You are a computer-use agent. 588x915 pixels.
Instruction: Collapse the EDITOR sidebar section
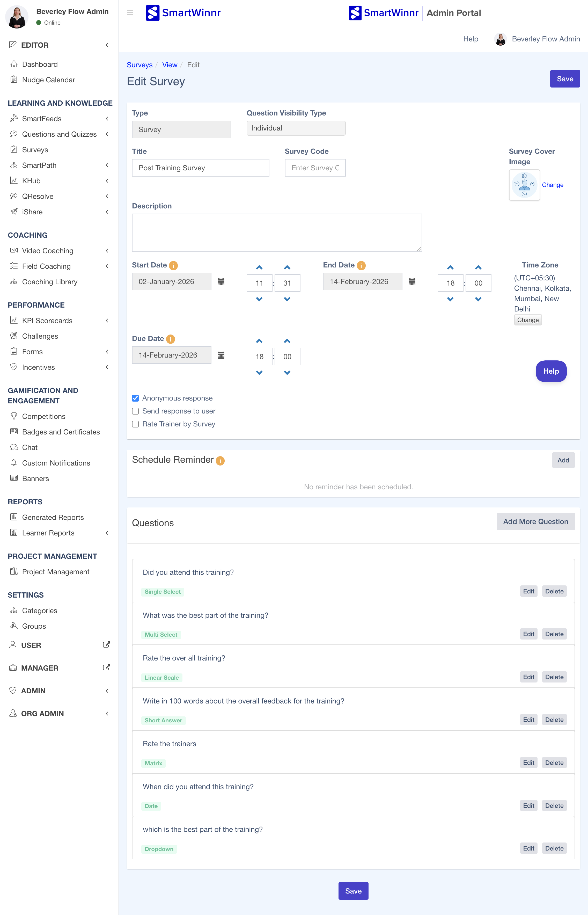tap(107, 45)
